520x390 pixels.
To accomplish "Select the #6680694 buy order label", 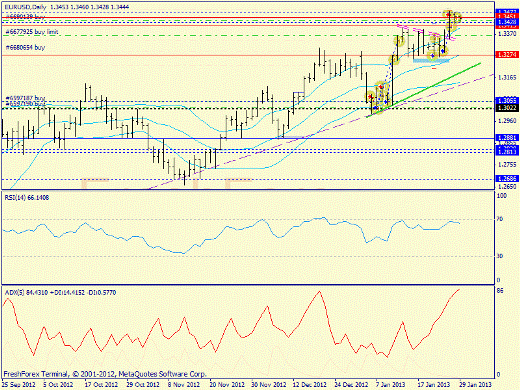I will (x=25, y=47).
